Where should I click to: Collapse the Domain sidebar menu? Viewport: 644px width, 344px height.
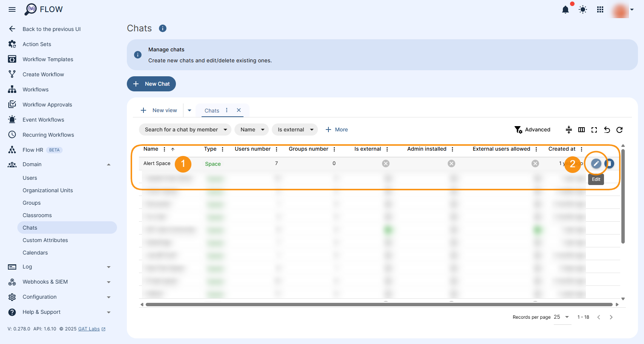pyautogui.click(x=109, y=164)
